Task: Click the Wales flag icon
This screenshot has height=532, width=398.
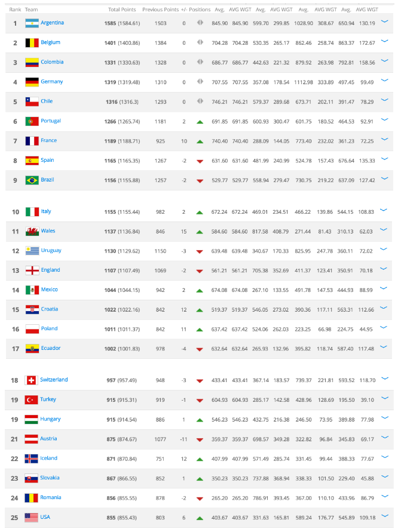Action: [x=32, y=232]
